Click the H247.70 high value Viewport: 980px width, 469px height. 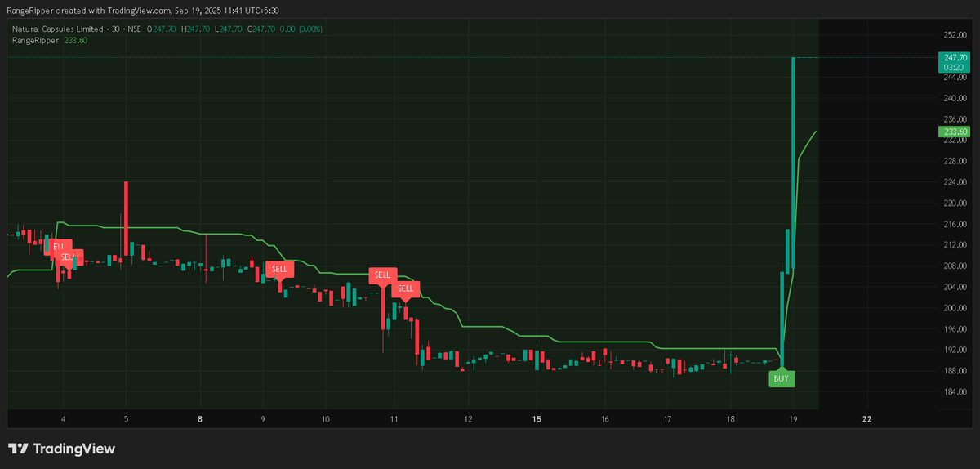197,29
